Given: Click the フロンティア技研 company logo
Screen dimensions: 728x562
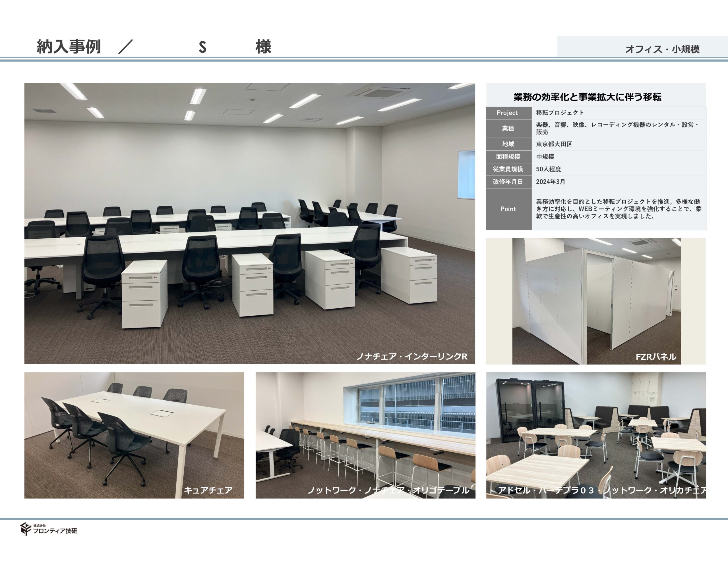Looking at the screenshot, I should (49, 529).
